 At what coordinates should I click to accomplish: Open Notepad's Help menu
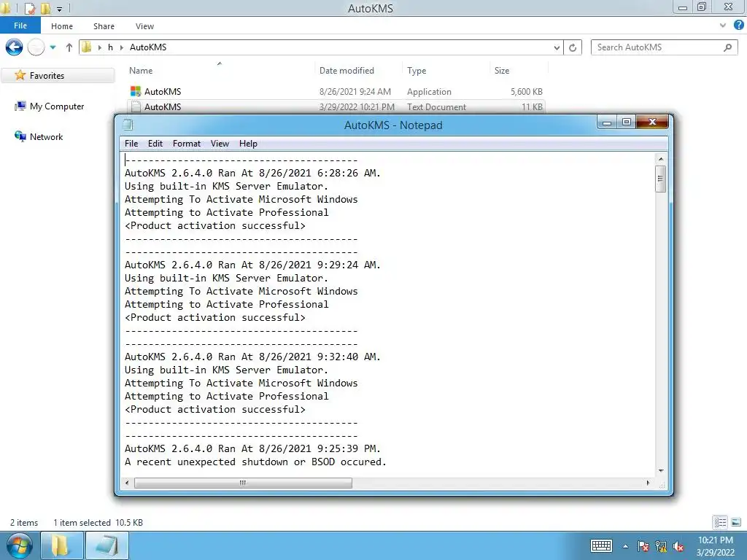point(248,144)
